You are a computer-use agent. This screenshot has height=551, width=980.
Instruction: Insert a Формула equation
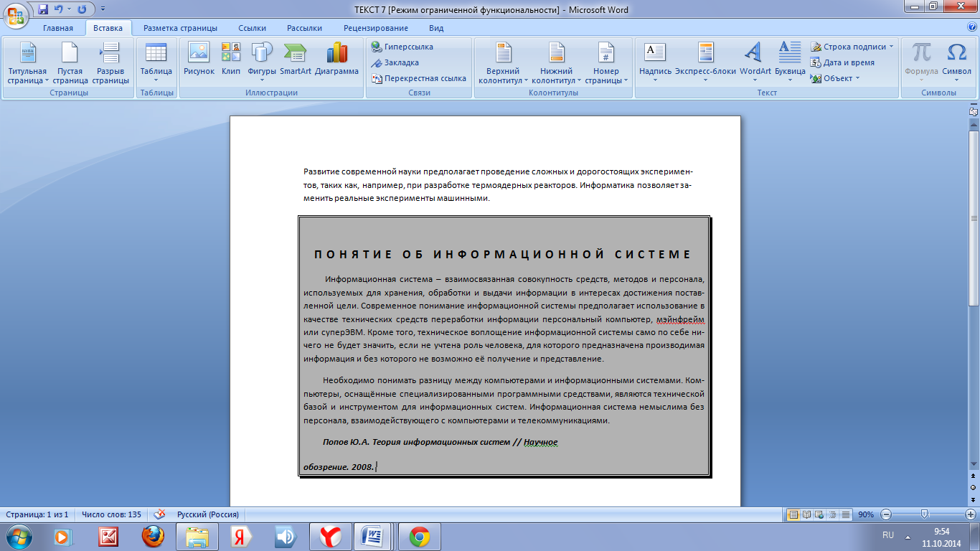(x=921, y=62)
